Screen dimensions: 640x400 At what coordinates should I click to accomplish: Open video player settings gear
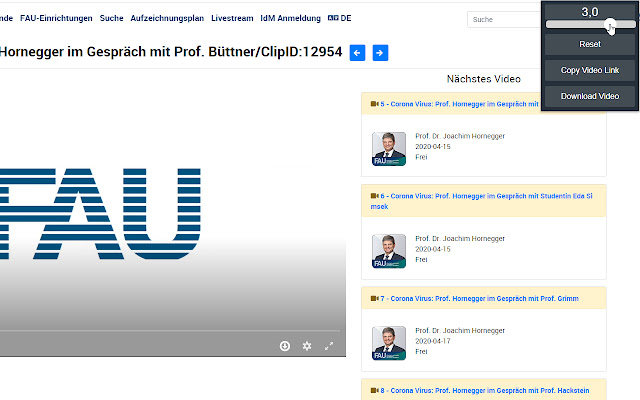coord(307,346)
